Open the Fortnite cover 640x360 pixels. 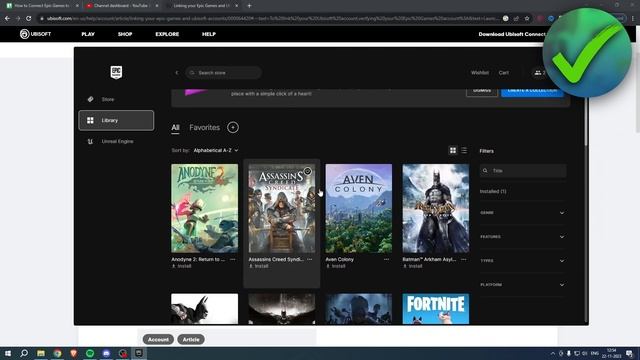[x=436, y=309]
